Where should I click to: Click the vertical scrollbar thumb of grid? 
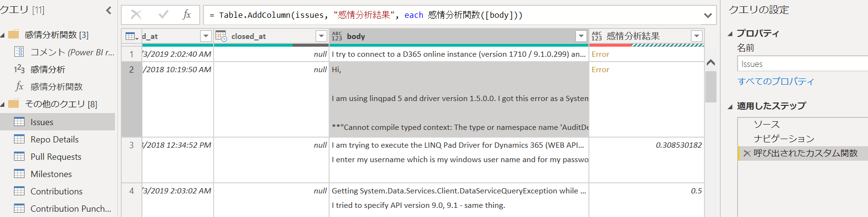tap(711, 87)
